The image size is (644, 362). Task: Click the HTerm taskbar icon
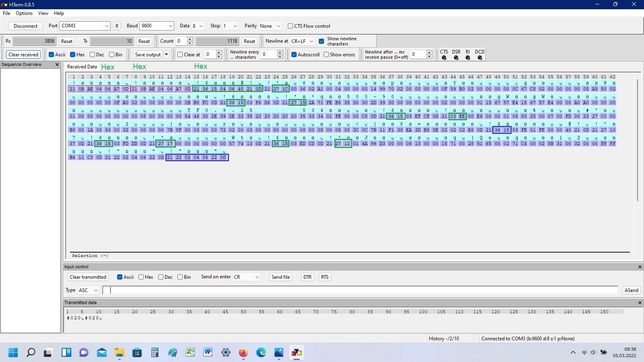[x=297, y=353]
